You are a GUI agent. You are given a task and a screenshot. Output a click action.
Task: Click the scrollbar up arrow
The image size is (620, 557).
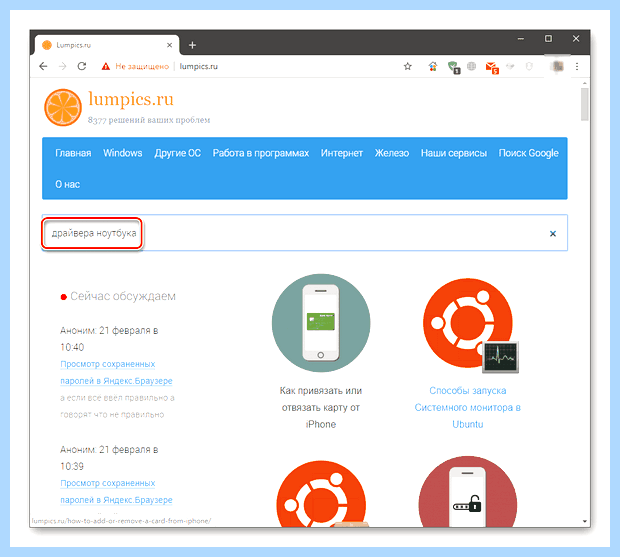pyautogui.click(x=584, y=83)
